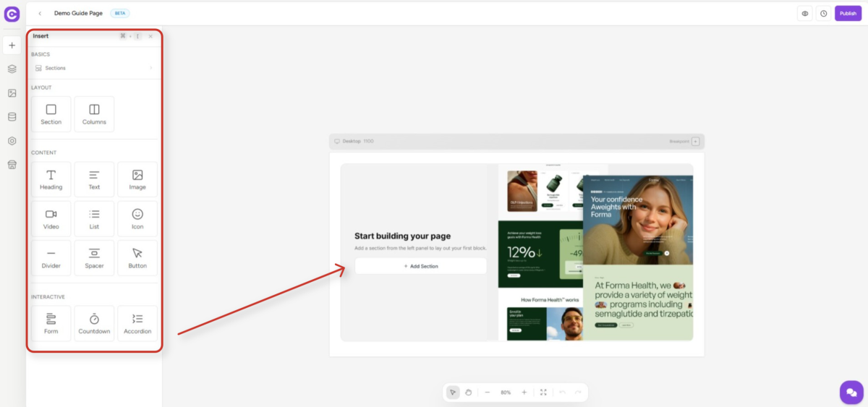The width and height of the screenshot is (868, 407).
Task: Select the hand pan tool
Action: click(x=468, y=393)
